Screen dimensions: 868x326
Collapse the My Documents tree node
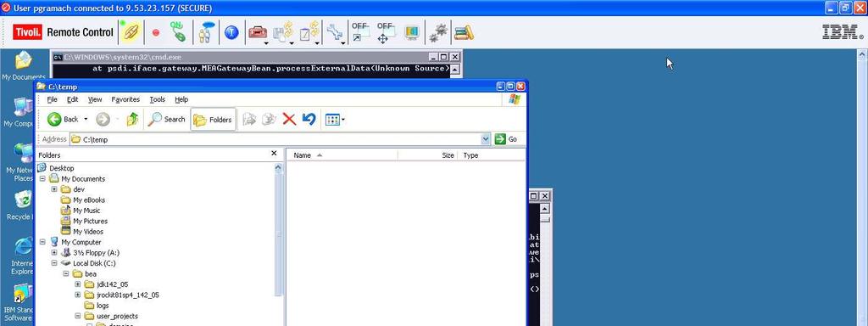pos(42,178)
